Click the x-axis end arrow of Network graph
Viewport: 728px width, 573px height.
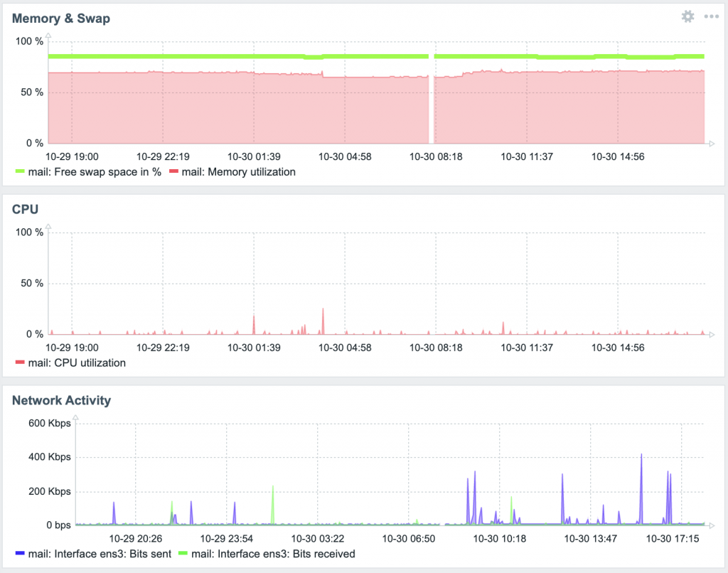tap(710, 525)
